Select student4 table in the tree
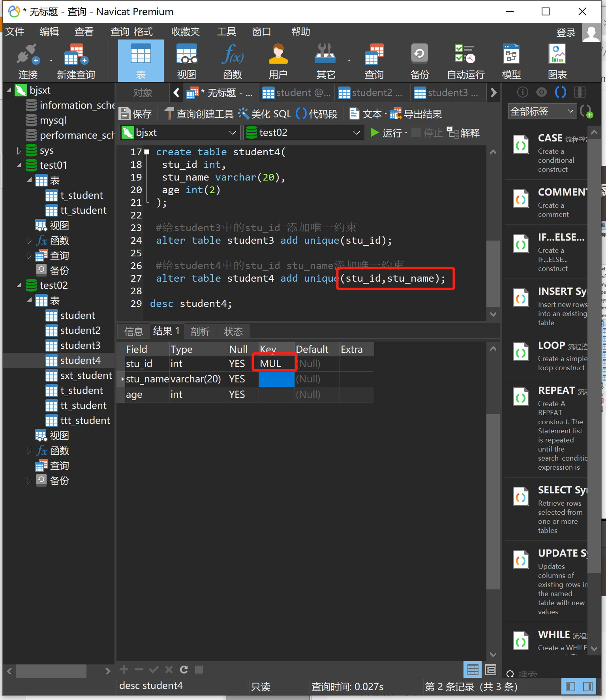Screen dimensions: 606x700 (80, 361)
